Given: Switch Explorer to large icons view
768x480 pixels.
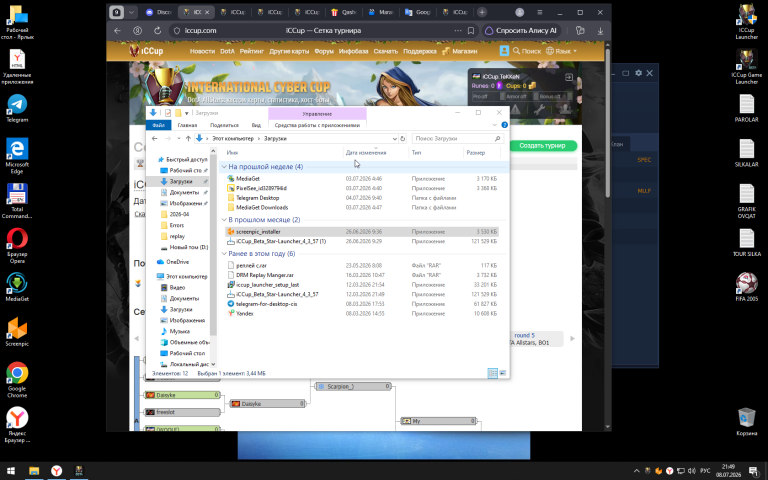Looking at the screenshot, I should click(x=503, y=373).
